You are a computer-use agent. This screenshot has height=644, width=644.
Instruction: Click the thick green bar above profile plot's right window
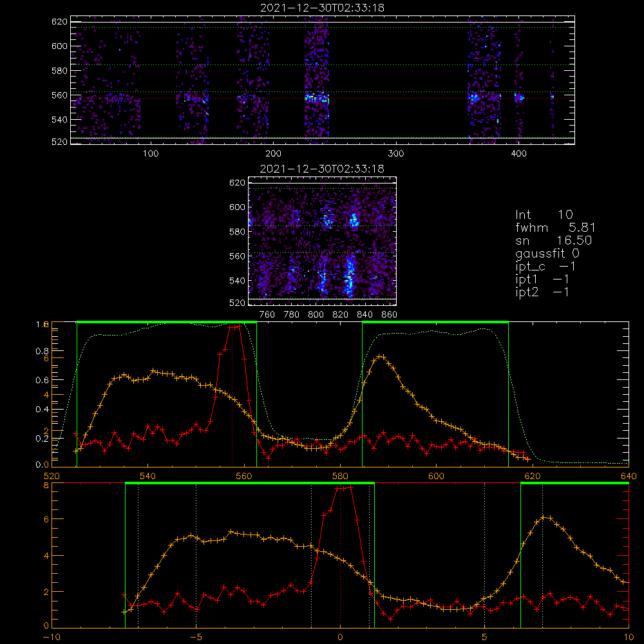(435, 323)
